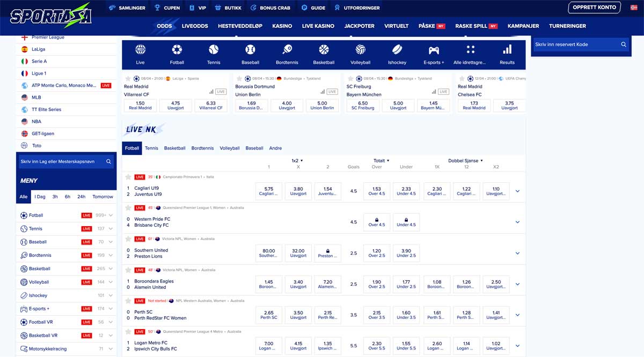Select the Tomorrow time filter tab
Screen dimensions: 644x357
click(103, 197)
